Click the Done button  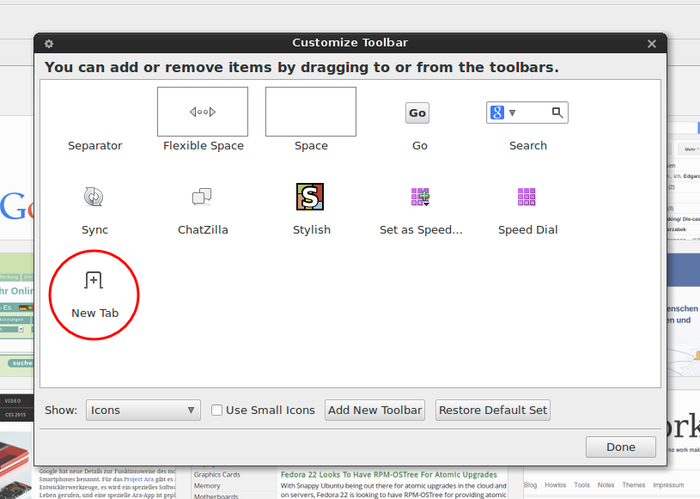point(621,447)
